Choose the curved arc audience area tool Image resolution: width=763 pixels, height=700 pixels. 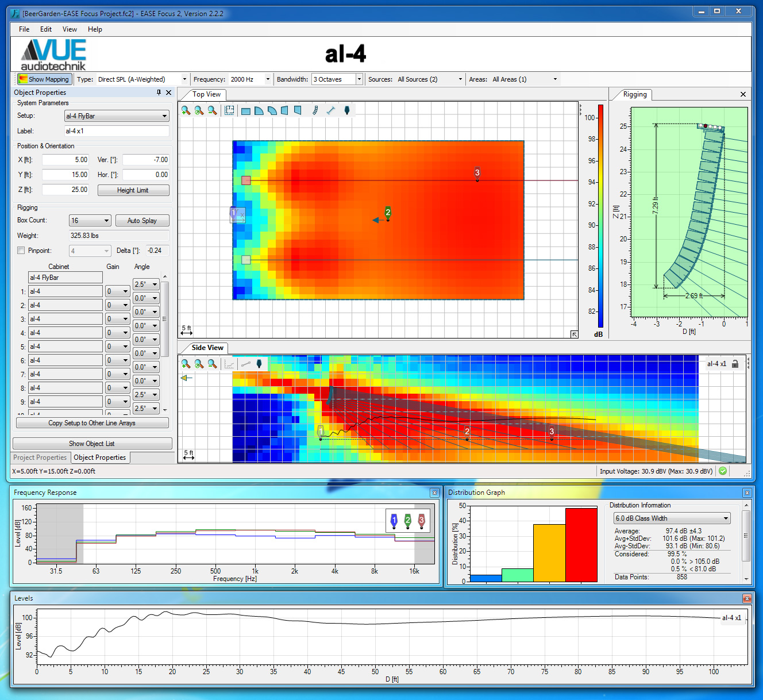coord(272,110)
